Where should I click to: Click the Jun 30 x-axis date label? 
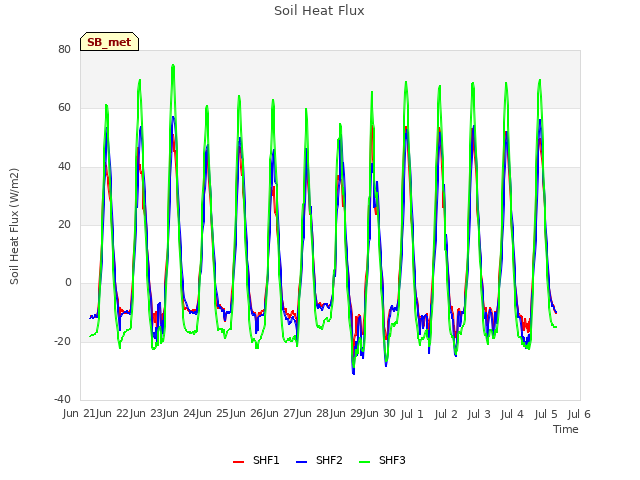(x=379, y=413)
